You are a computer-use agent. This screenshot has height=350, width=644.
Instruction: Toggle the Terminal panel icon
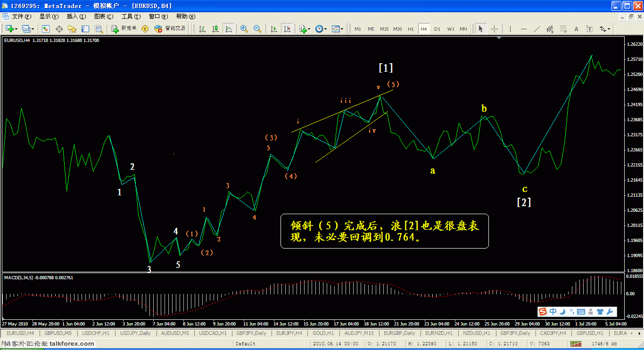click(85, 29)
